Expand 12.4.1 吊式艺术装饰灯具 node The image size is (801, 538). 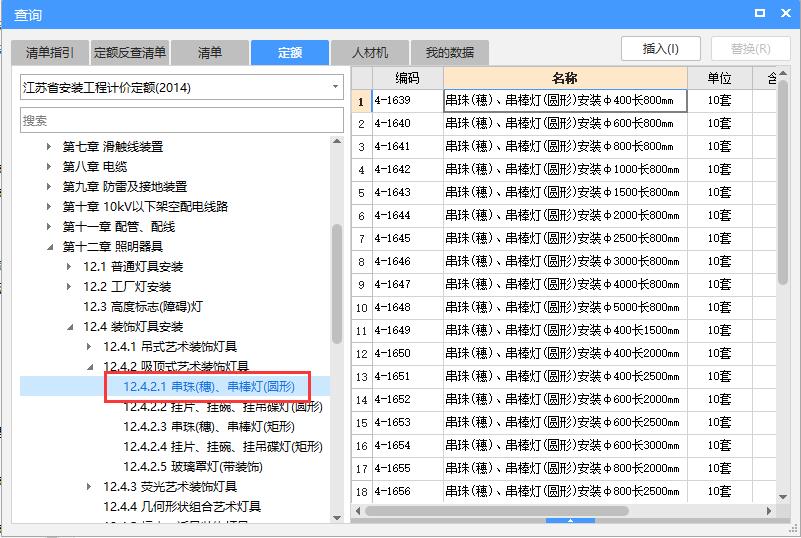point(89,347)
